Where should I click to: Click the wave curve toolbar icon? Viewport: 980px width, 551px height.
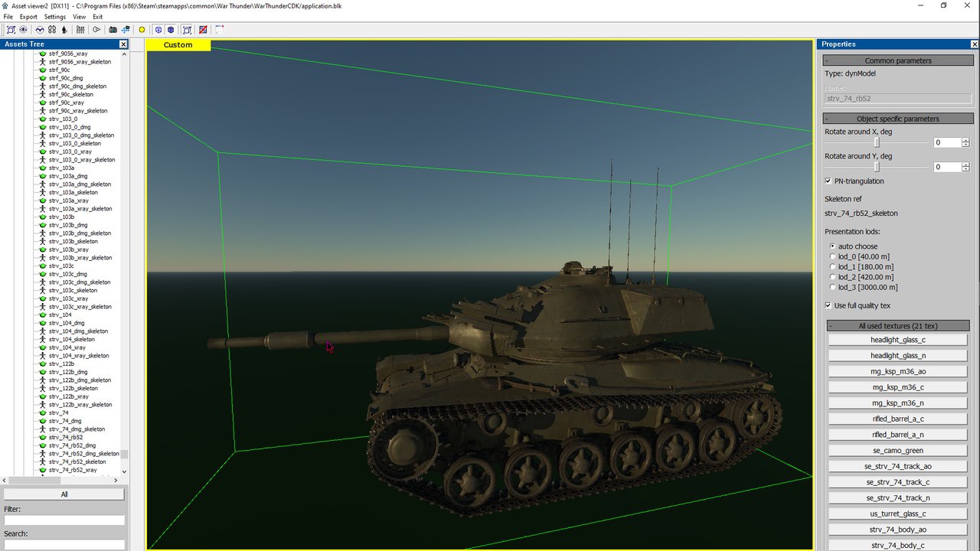tap(40, 30)
